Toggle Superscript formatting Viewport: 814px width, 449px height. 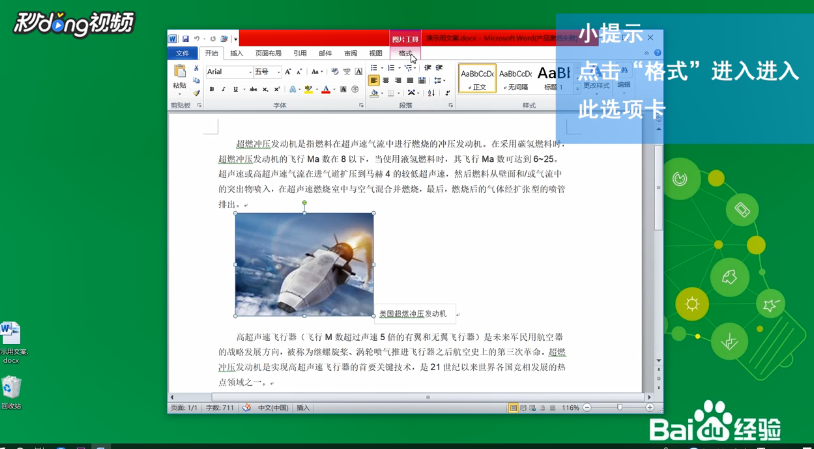pos(277,89)
